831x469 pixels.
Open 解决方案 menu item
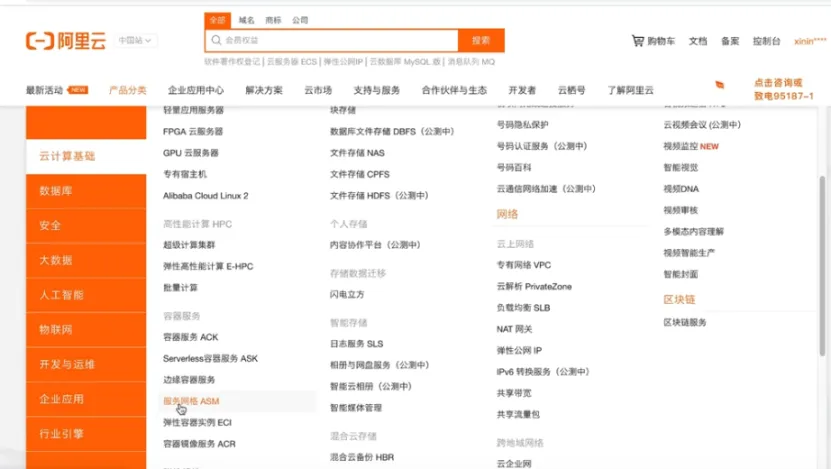click(264, 90)
